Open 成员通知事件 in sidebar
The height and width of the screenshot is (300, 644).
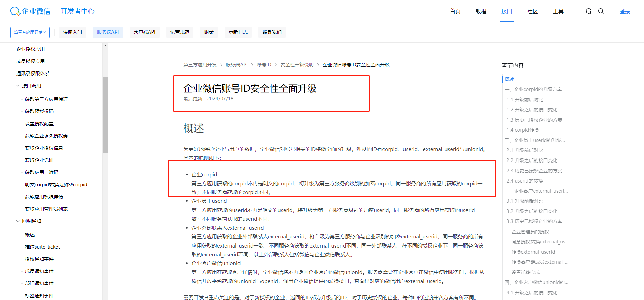pos(39,271)
